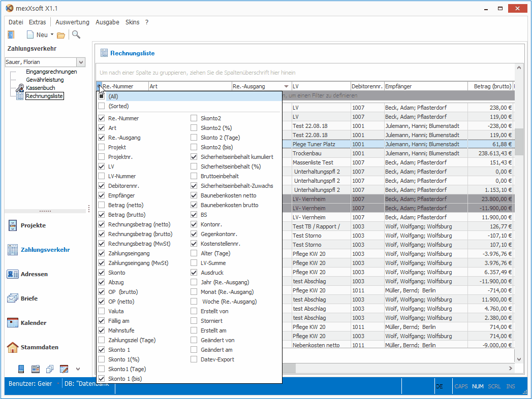
Task: Select Eingangsrechnungen in the tree
Action: click(51, 72)
